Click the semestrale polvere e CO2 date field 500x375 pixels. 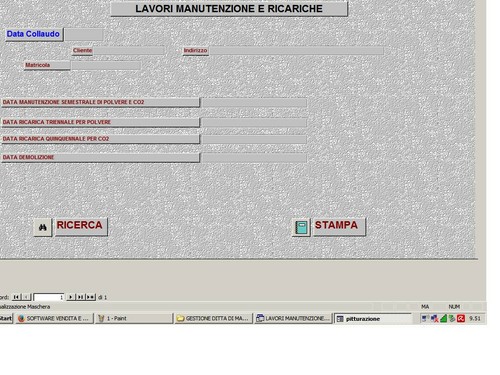[255, 102]
